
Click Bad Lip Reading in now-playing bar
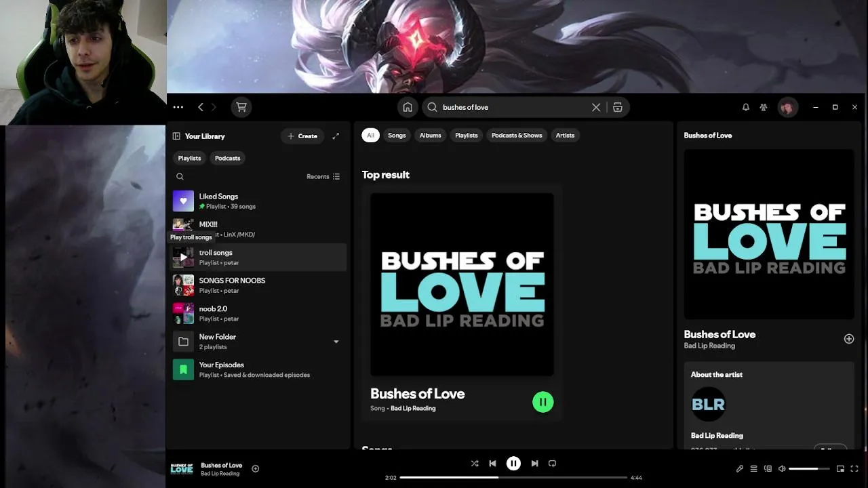[220, 474]
